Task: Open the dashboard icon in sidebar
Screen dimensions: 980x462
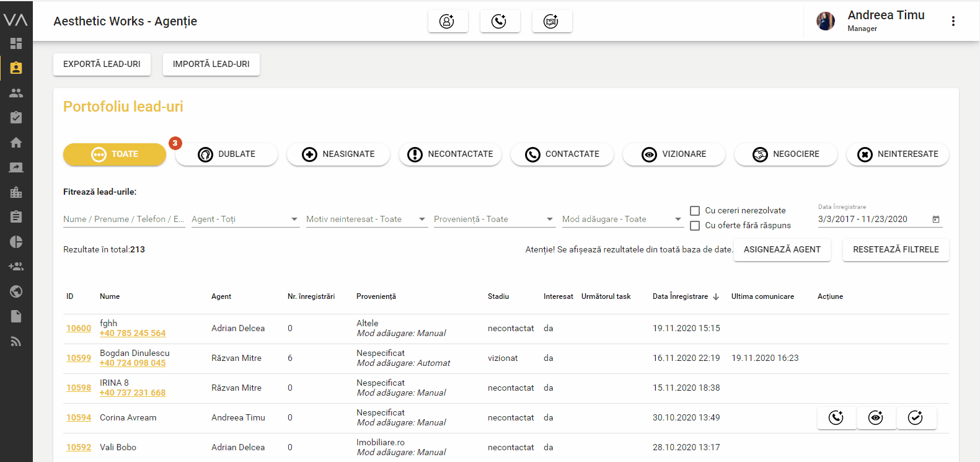Action: point(16,43)
